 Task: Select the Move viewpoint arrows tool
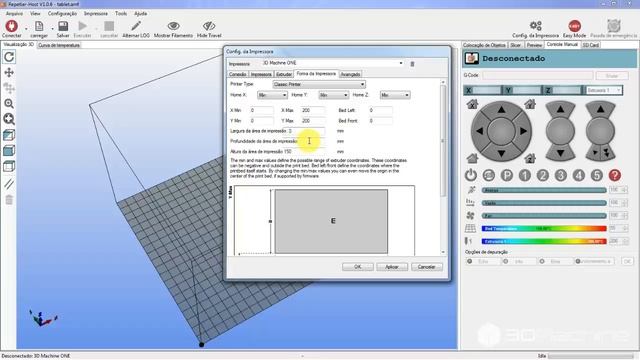click(9, 73)
